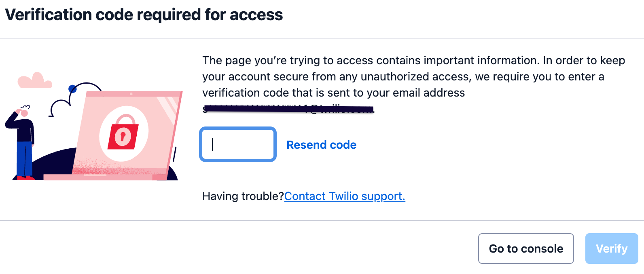Click the Verify button
Viewport: 644px width, 274px height.
[612, 249]
